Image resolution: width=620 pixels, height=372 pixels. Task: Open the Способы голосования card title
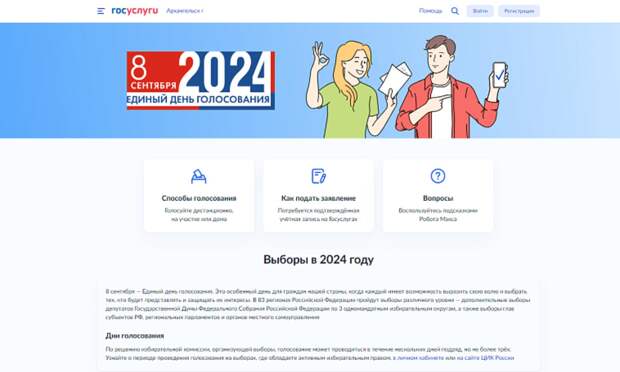pyautogui.click(x=199, y=198)
